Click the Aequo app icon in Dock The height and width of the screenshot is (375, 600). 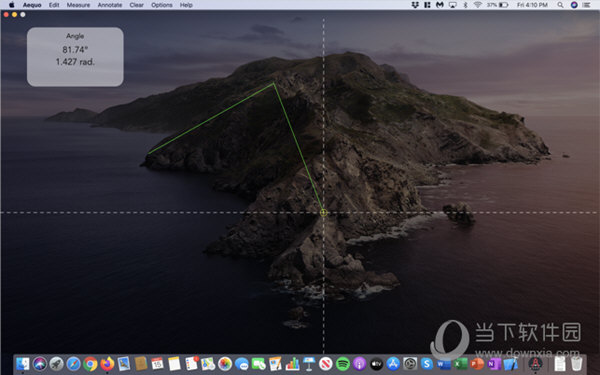tap(535, 364)
